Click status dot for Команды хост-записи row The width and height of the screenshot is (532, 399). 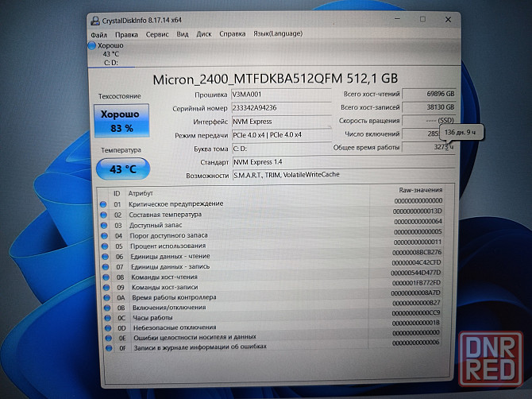click(106, 287)
